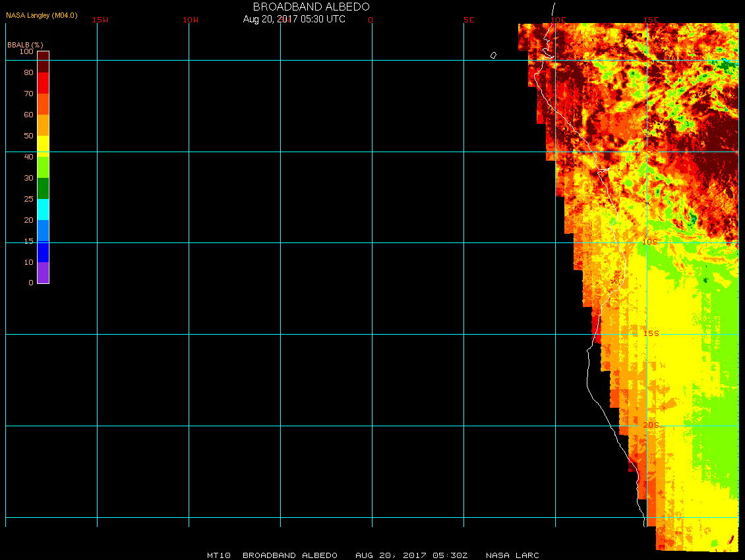Select the purple 0-10% colorbar segment
The width and height of the screenshot is (745, 560).
pos(43,272)
